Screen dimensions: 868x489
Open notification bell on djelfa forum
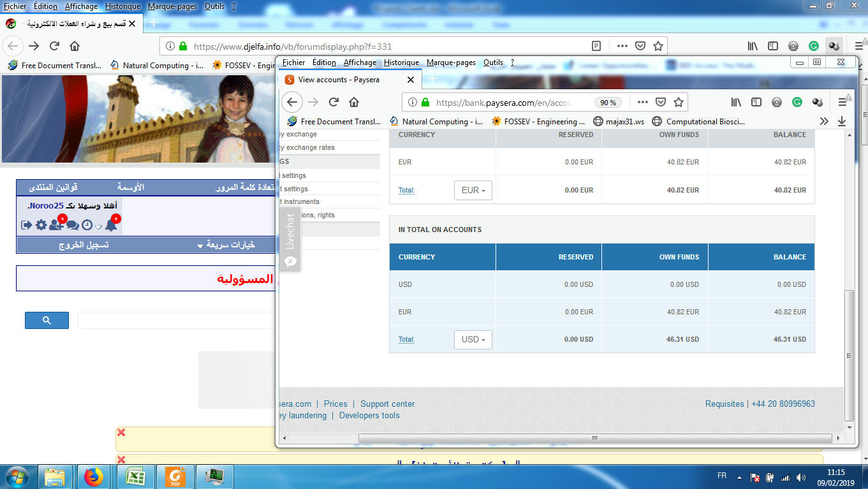click(x=111, y=224)
